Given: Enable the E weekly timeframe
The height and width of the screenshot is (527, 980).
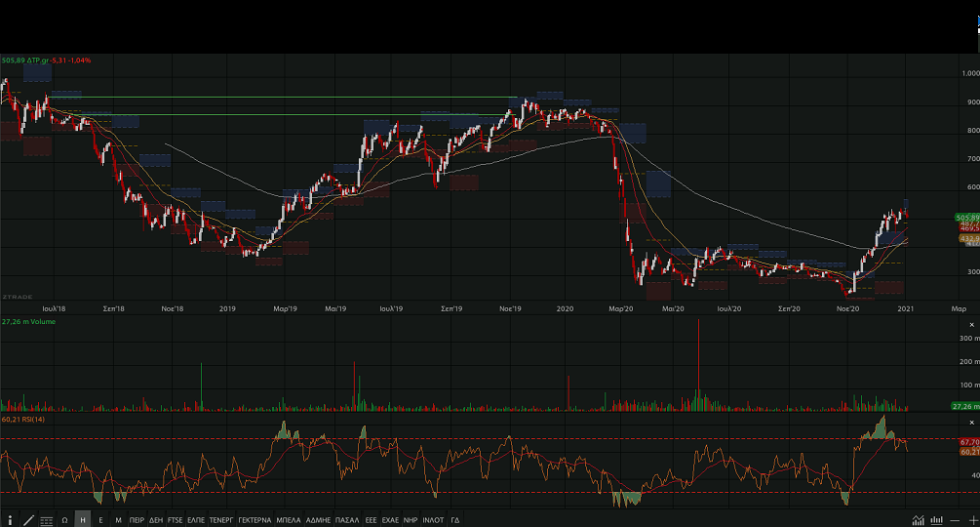Looking at the screenshot, I should 100,520.
